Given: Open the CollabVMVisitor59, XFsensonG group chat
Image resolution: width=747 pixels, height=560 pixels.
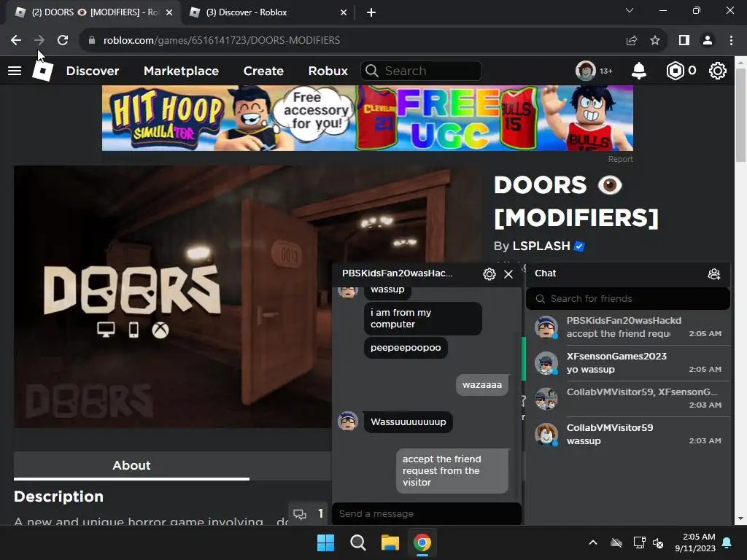Looking at the screenshot, I should [x=628, y=399].
